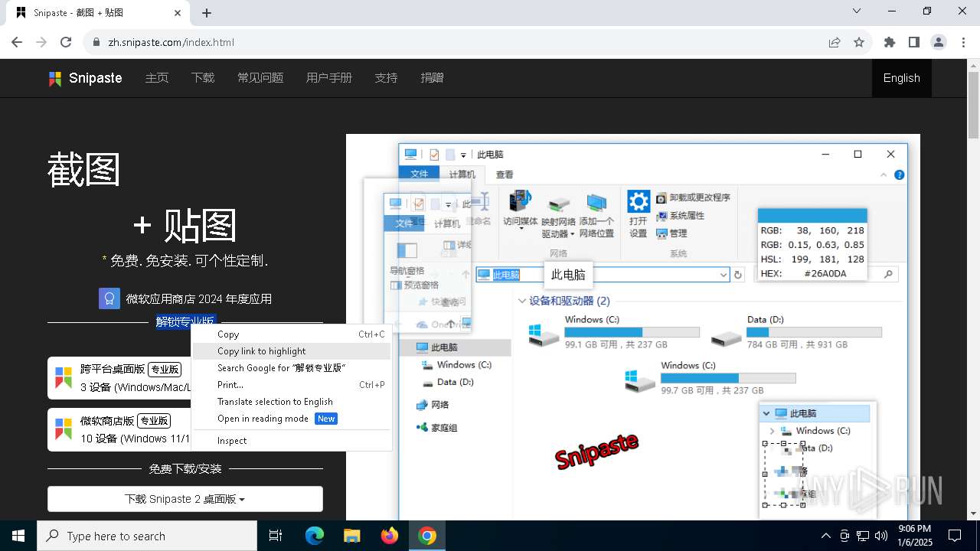Select Open in reading mode
Viewport: 980px width, 551px height.
(292, 418)
